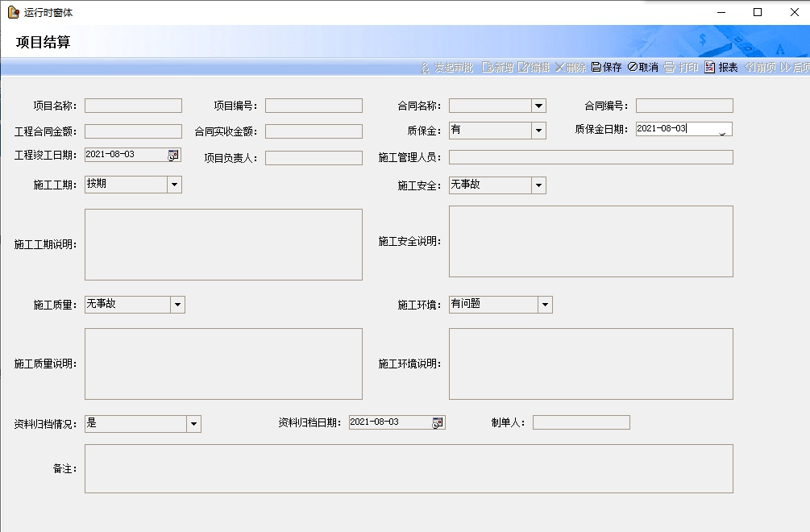Expand the 合同名称 dropdown
810x532 pixels.
tap(538, 106)
